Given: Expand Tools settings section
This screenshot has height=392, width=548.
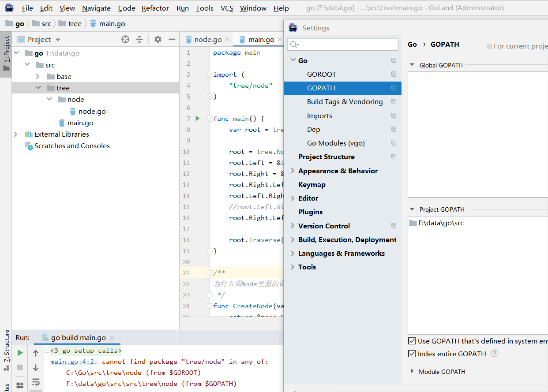Looking at the screenshot, I should click(x=293, y=267).
